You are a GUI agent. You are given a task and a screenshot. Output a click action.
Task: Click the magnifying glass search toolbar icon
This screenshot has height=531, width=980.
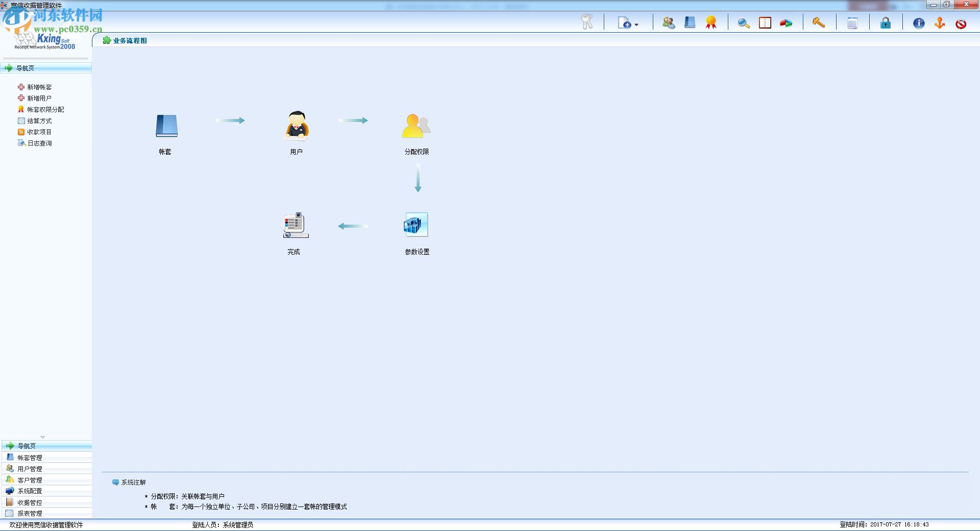[x=743, y=23]
